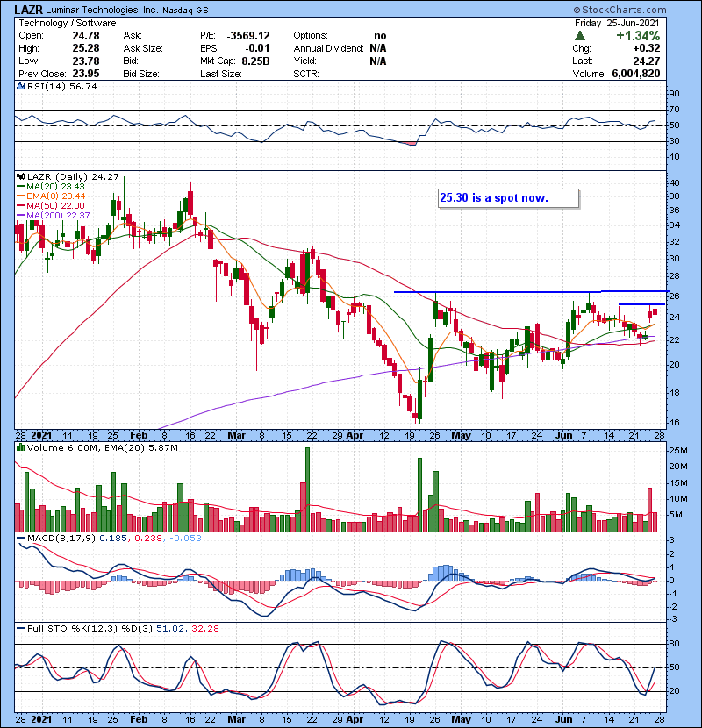
Task: Click the MA(200) 22.37 legend entry
Action: tap(54, 216)
